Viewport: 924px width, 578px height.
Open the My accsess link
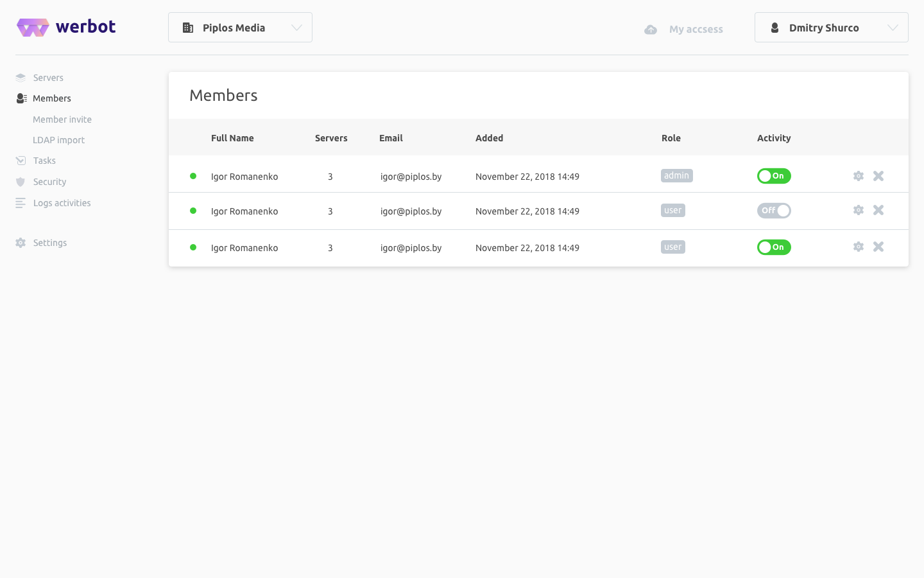pyautogui.click(x=696, y=30)
